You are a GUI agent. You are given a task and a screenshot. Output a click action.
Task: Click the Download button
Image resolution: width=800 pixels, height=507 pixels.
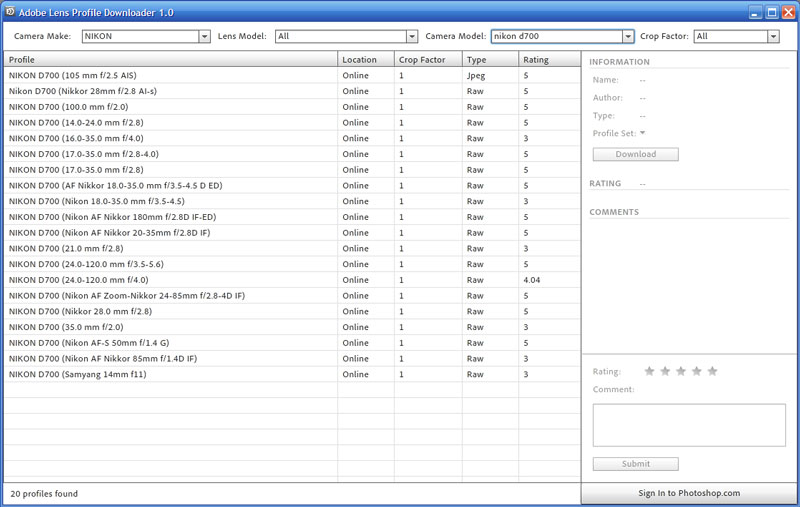click(x=635, y=154)
